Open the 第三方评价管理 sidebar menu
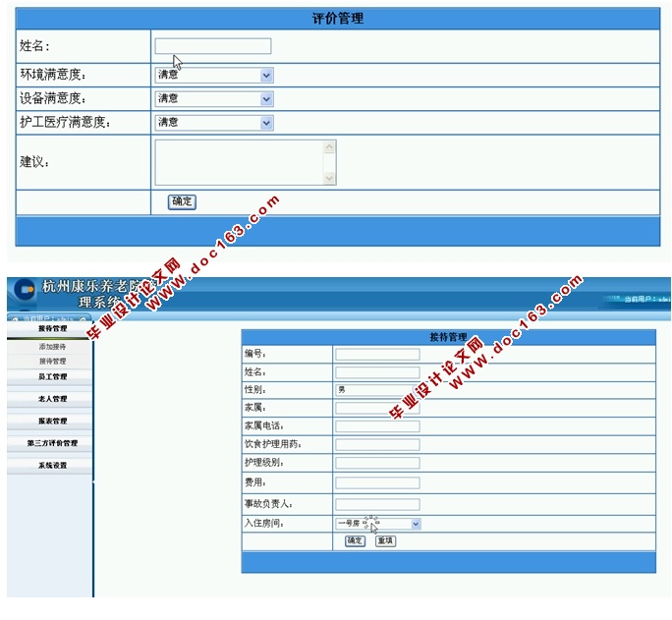This screenshot has width=672, height=620. coord(50,443)
